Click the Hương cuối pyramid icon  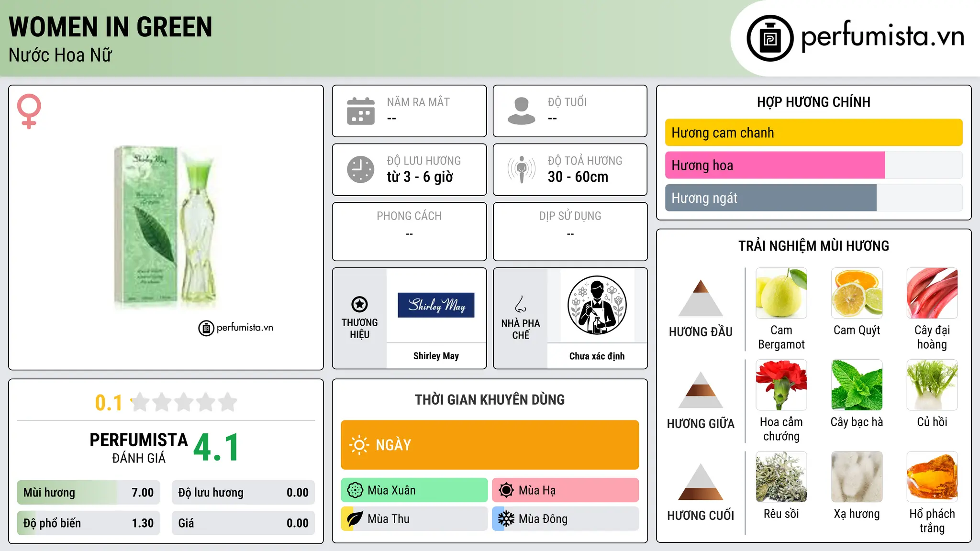(701, 482)
